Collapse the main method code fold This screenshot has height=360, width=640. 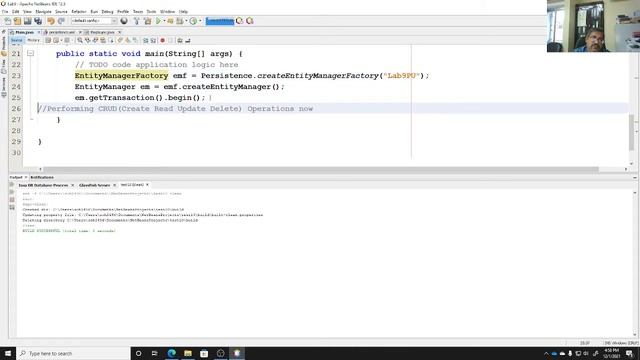click(30, 53)
